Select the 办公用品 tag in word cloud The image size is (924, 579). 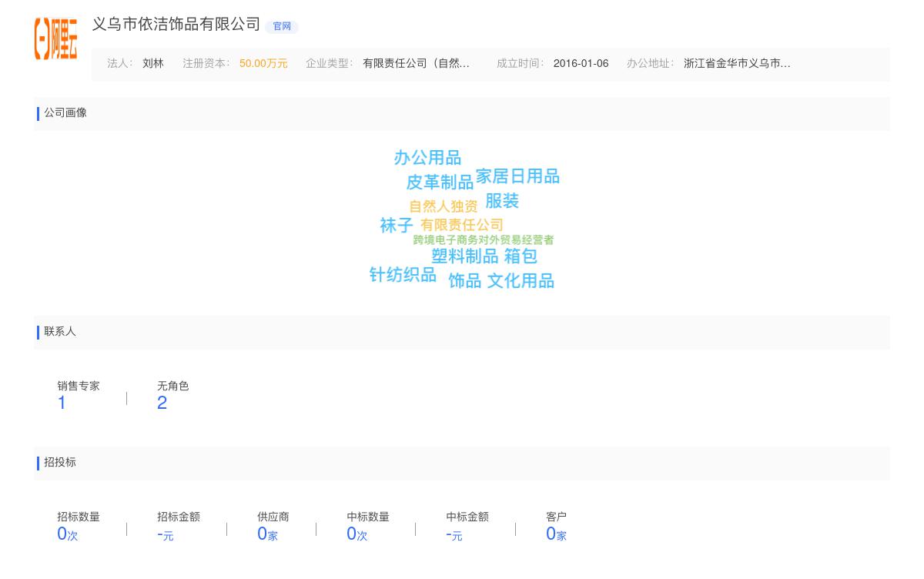point(427,158)
